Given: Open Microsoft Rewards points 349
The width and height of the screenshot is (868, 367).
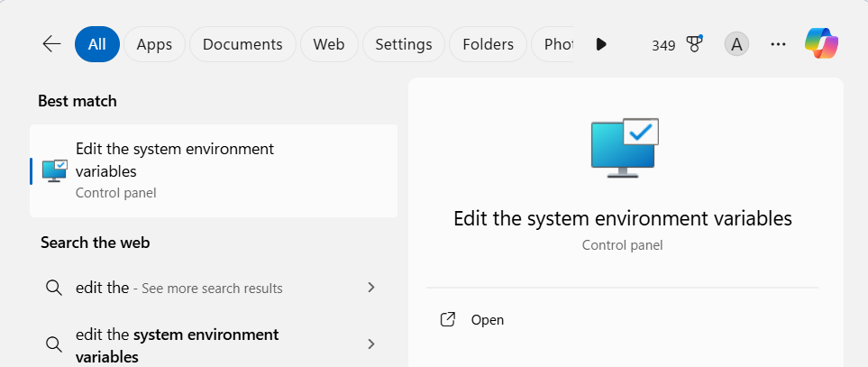Looking at the screenshot, I should click(663, 45).
